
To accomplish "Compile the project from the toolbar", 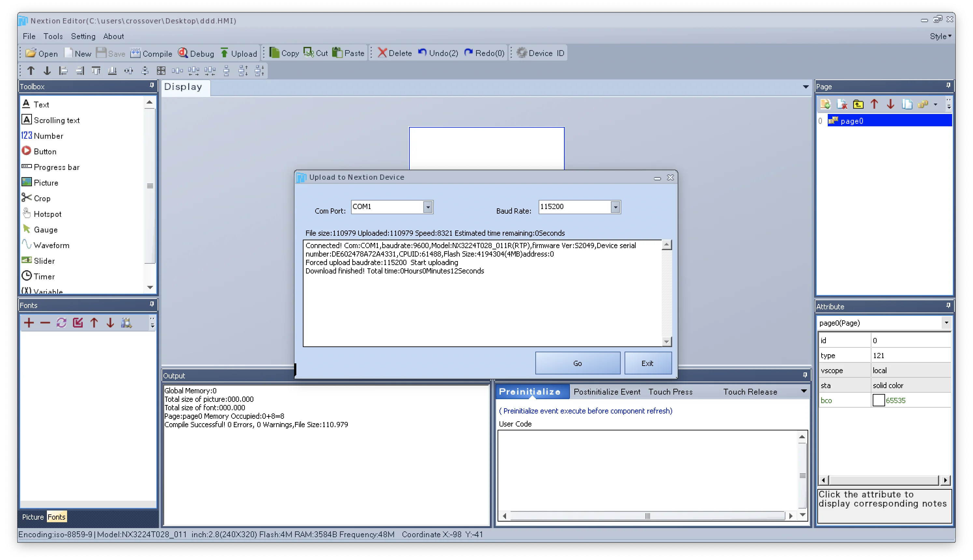I will tap(151, 53).
